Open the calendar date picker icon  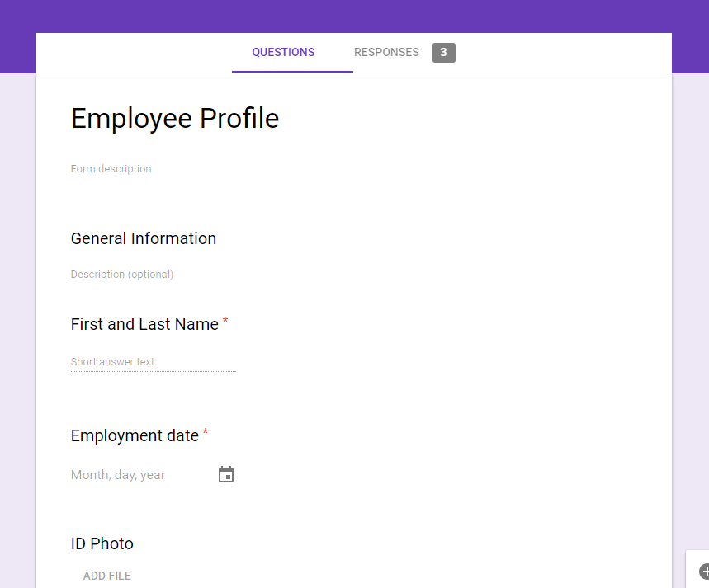click(226, 474)
